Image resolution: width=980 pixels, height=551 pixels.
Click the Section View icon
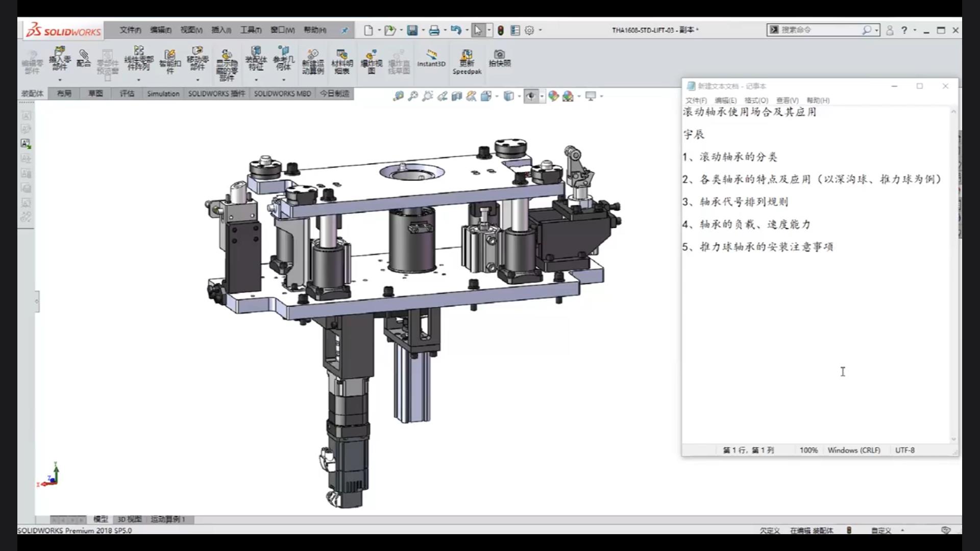tap(457, 96)
